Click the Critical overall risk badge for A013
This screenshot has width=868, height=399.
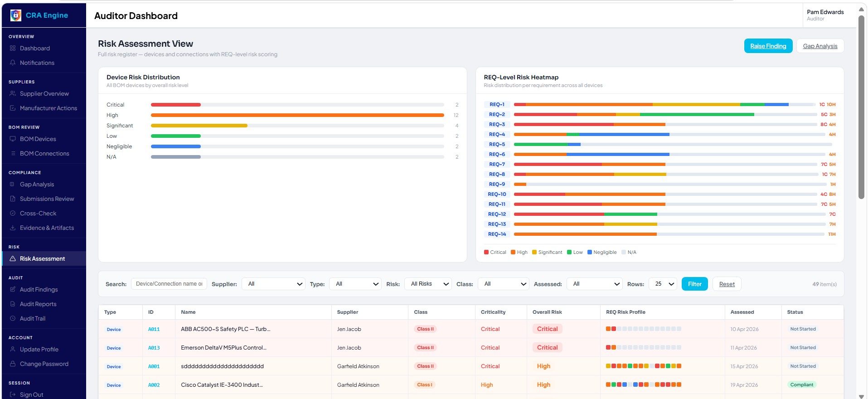click(x=547, y=348)
